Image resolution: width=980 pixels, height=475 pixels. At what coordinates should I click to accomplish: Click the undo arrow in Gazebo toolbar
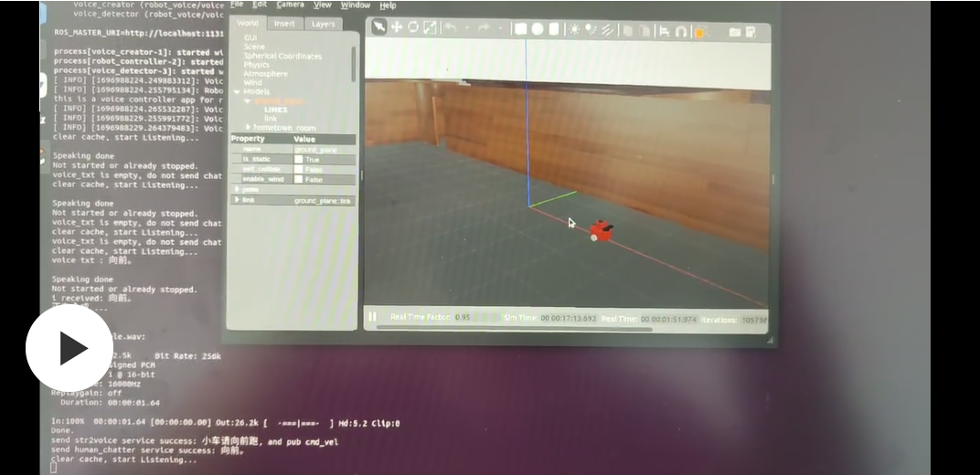click(450, 27)
